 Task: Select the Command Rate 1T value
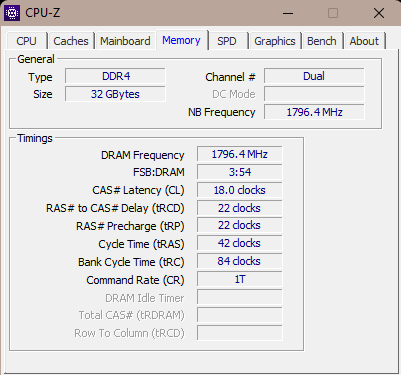(x=239, y=279)
